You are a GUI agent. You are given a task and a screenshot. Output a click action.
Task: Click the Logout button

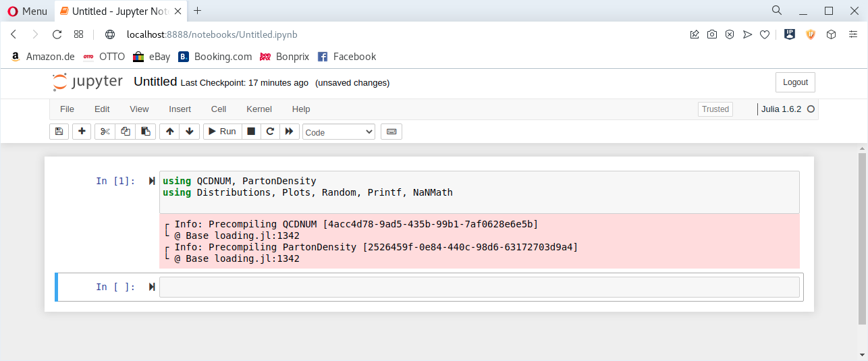tap(795, 82)
